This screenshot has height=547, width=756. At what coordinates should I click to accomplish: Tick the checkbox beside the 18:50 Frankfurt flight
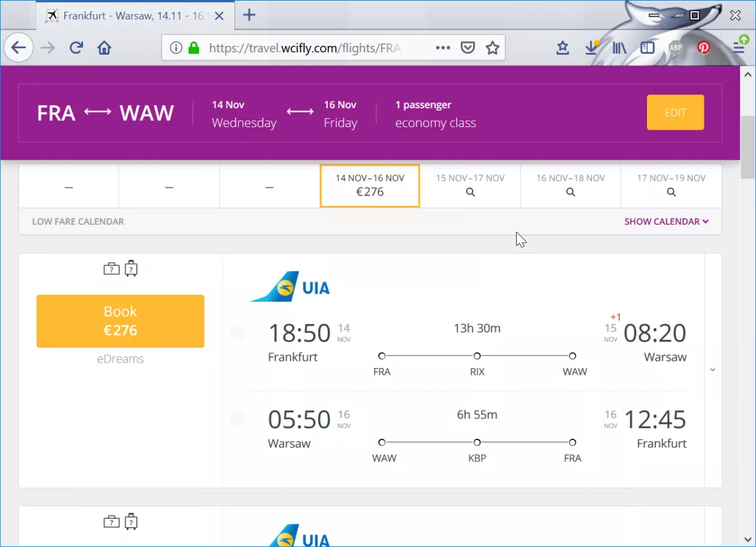(x=237, y=332)
